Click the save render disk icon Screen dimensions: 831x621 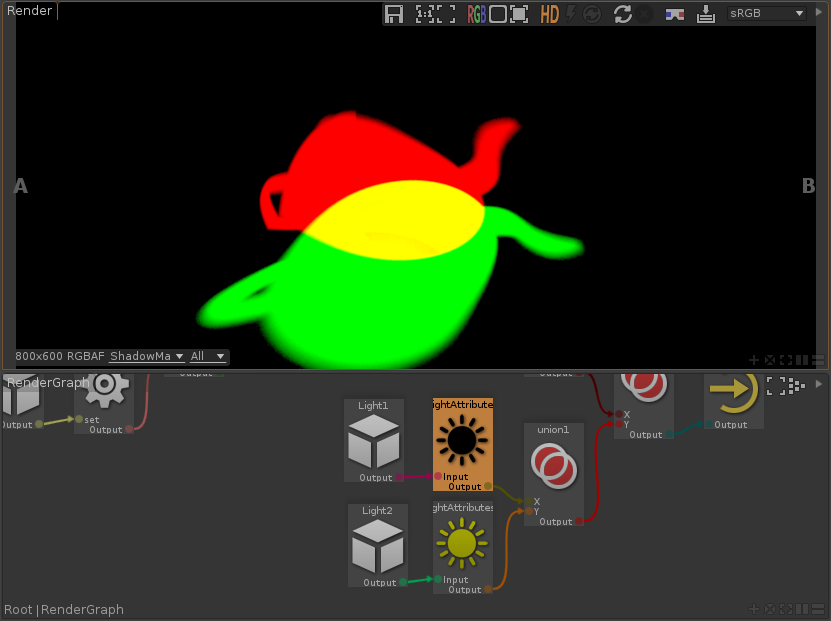pos(394,14)
